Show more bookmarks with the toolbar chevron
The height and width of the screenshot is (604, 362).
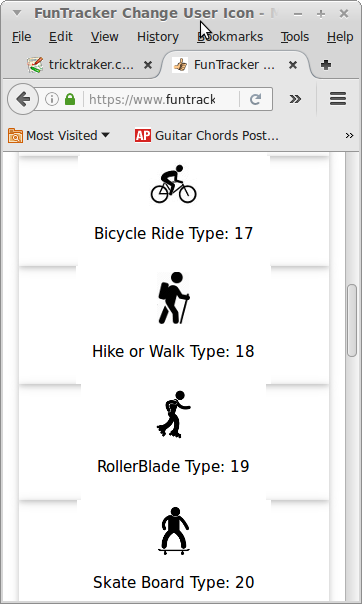pyautogui.click(x=349, y=136)
